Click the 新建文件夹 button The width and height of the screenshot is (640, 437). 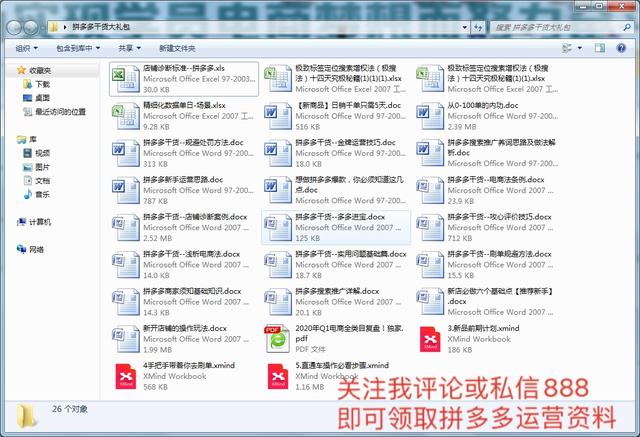tap(177, 48)
